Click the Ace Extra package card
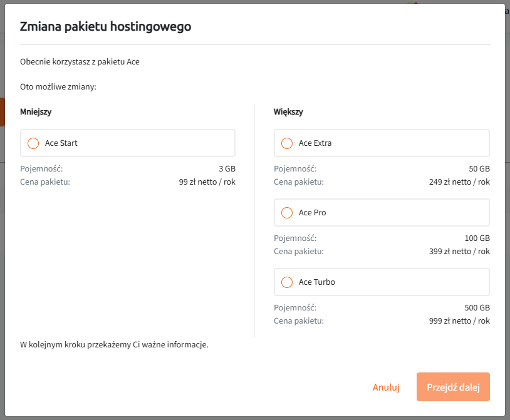 click(381, 143)
